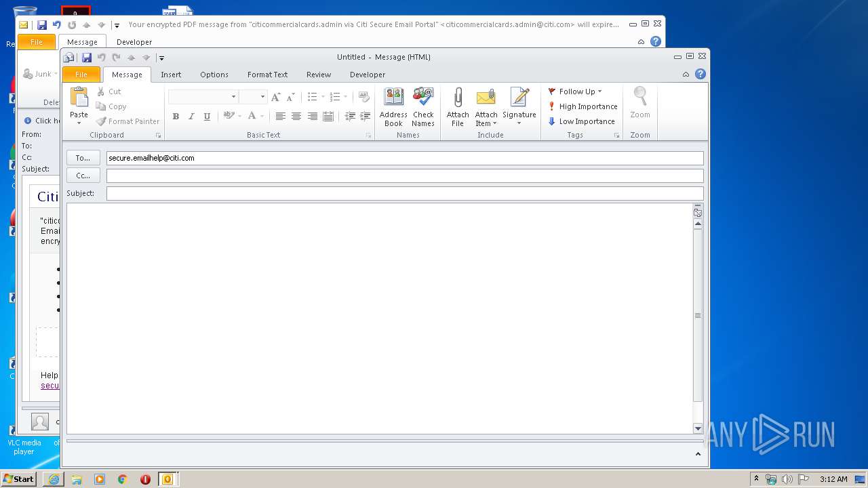868x488 pixels.
Task: Open the Basic Text dialog launcher
Action: 369,136
